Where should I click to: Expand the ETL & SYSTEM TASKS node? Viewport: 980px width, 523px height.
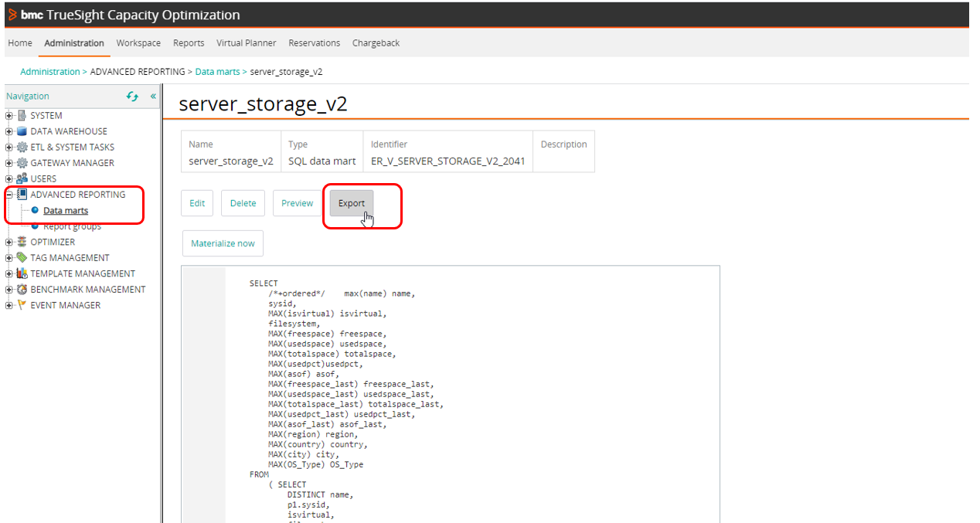coord(9,148)
